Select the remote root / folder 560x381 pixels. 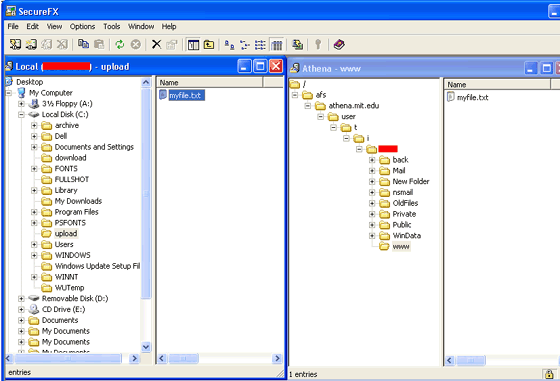[304, 84]
